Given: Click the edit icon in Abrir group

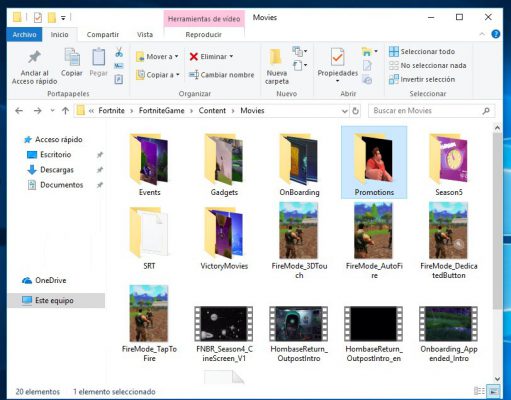Looking at the screenshot, I should pyautogui.click(x=367, y=65).
